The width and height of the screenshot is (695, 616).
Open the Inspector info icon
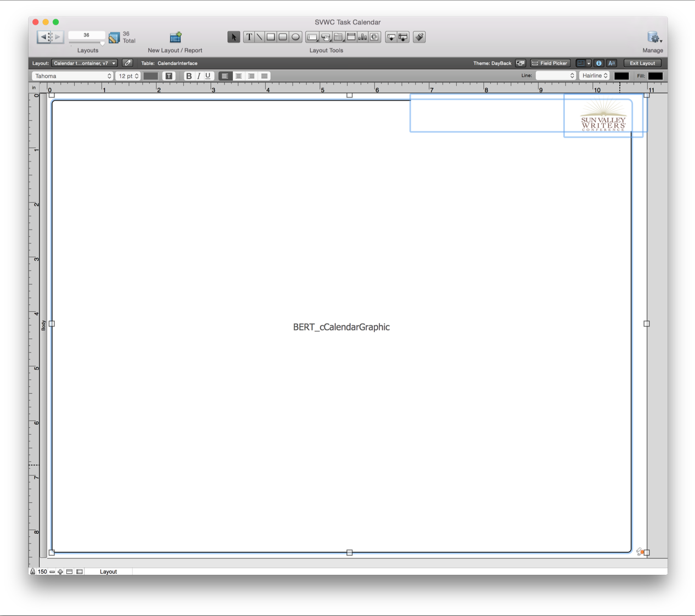[x=599, y=63]
